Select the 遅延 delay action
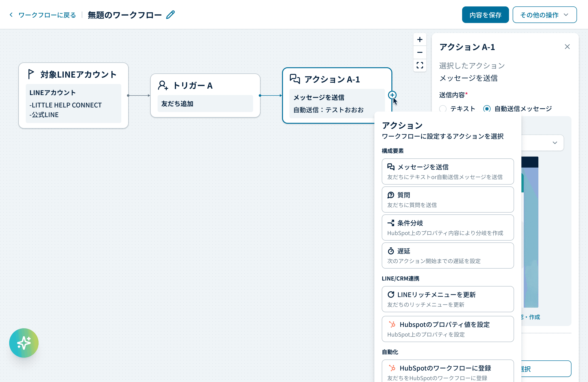This screenshot has width=588, height=382. pos(447,255)
